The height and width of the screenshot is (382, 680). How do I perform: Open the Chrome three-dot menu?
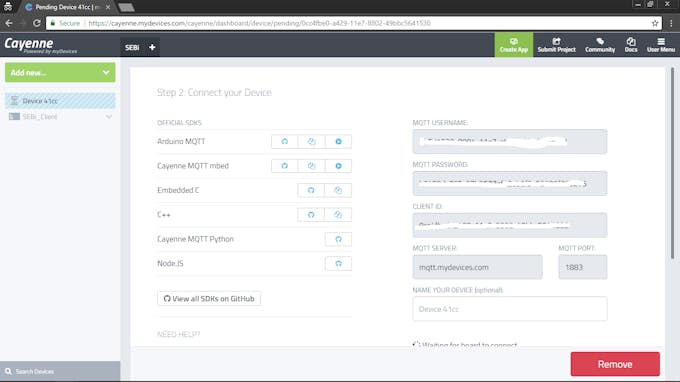tap(671, 23)
